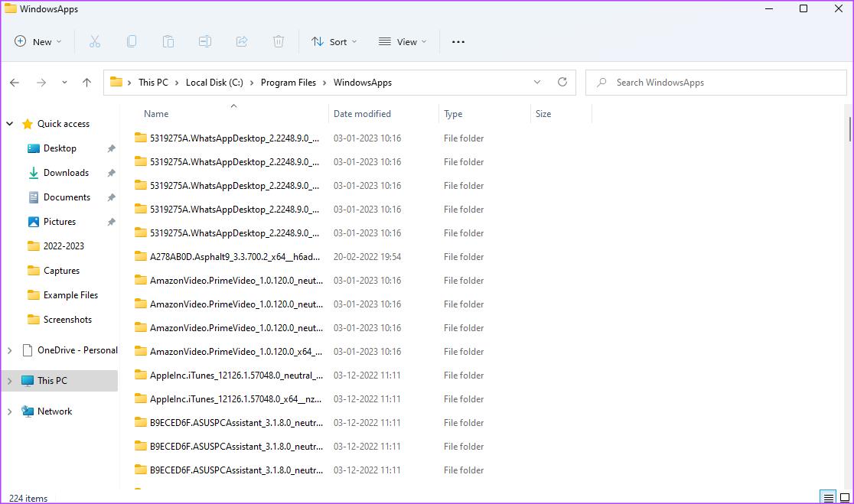
Task: Sort by the Size column header
Action: point(543,114)
